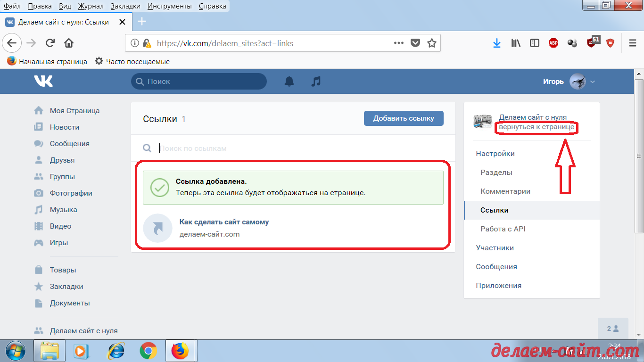Viewport: 644px width, 362px height.
Task: Select Участники settings section
Action: [532, 248]
